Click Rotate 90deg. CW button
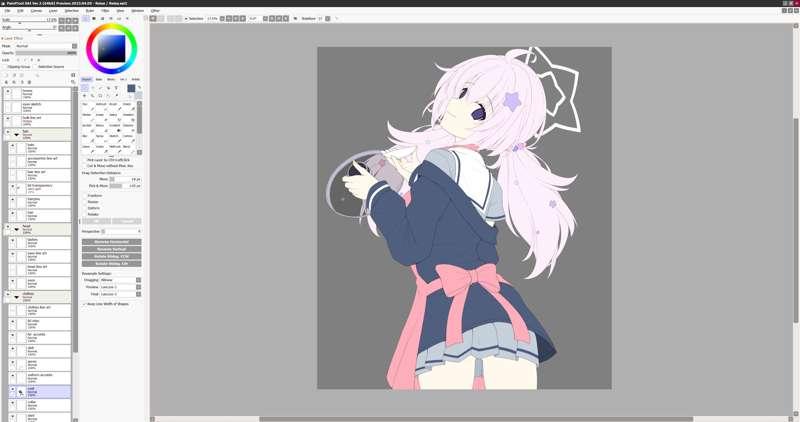This screenshot has height=422, width=800. [x=112, y=263]
